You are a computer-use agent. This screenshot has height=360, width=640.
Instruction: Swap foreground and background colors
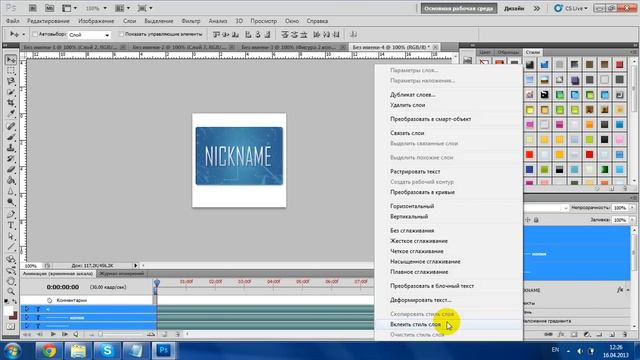15,301
